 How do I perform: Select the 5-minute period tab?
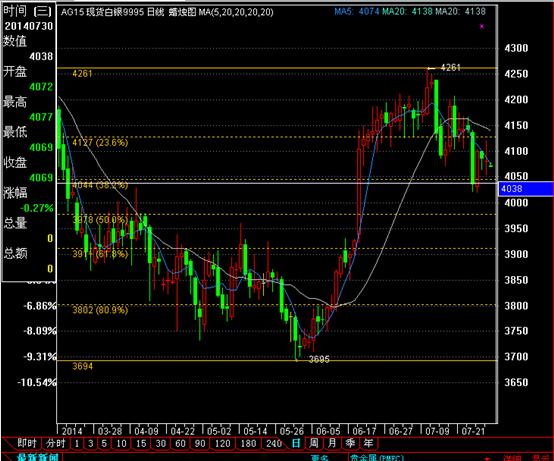pyautogui.click(x=104, y=443)
